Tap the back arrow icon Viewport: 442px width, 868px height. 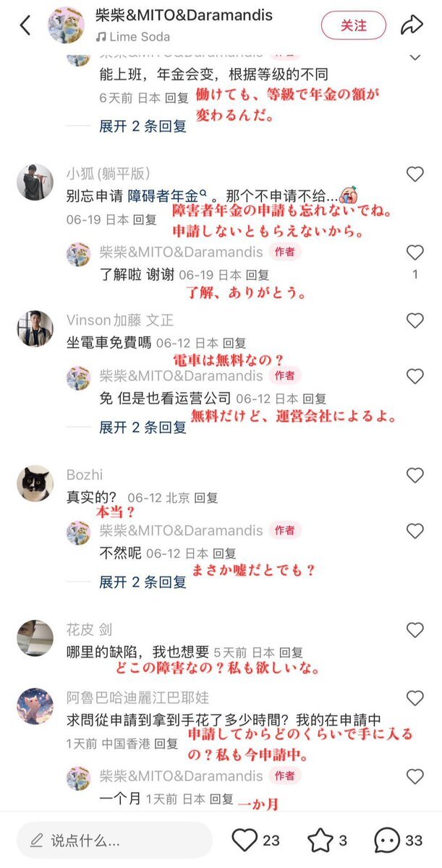25,25
